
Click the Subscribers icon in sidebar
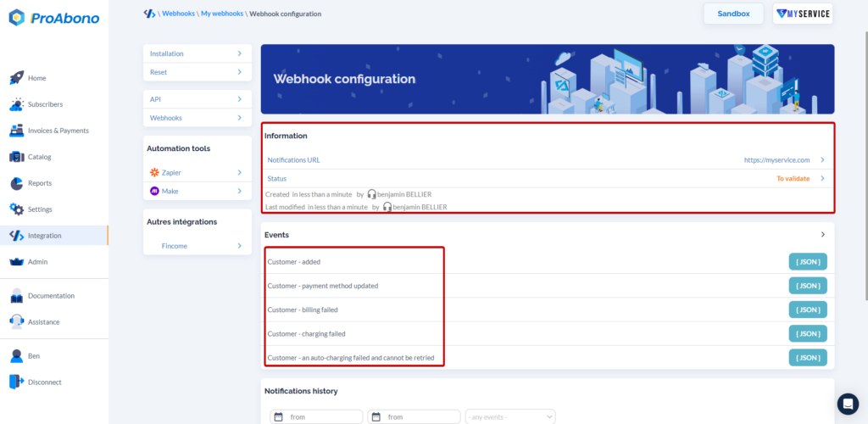[17, 104]
